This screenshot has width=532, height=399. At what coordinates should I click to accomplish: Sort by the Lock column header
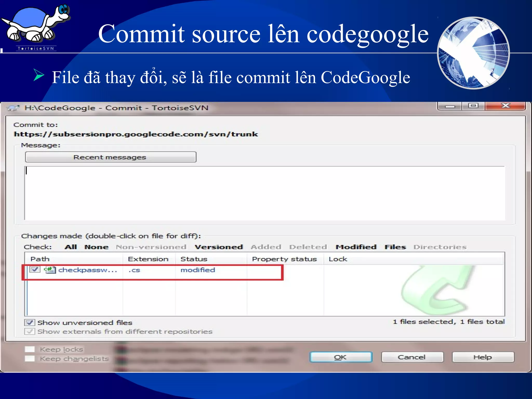click(413, 259)
